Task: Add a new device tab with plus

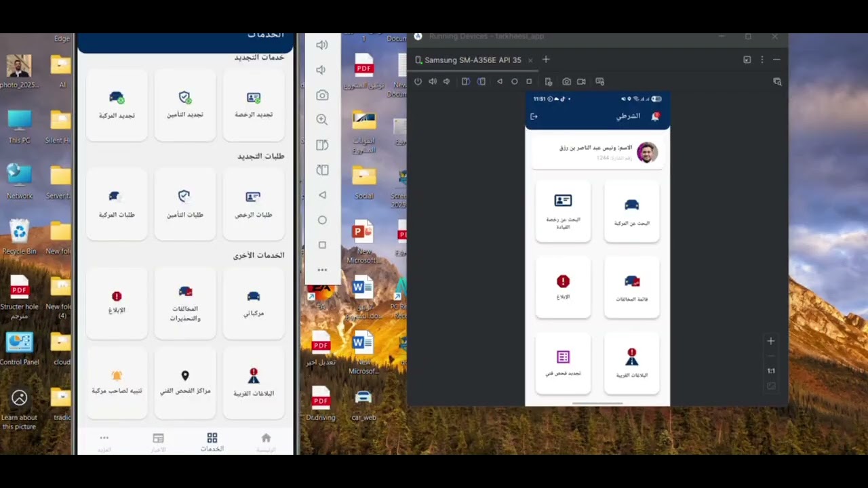Action: [546, 60]
